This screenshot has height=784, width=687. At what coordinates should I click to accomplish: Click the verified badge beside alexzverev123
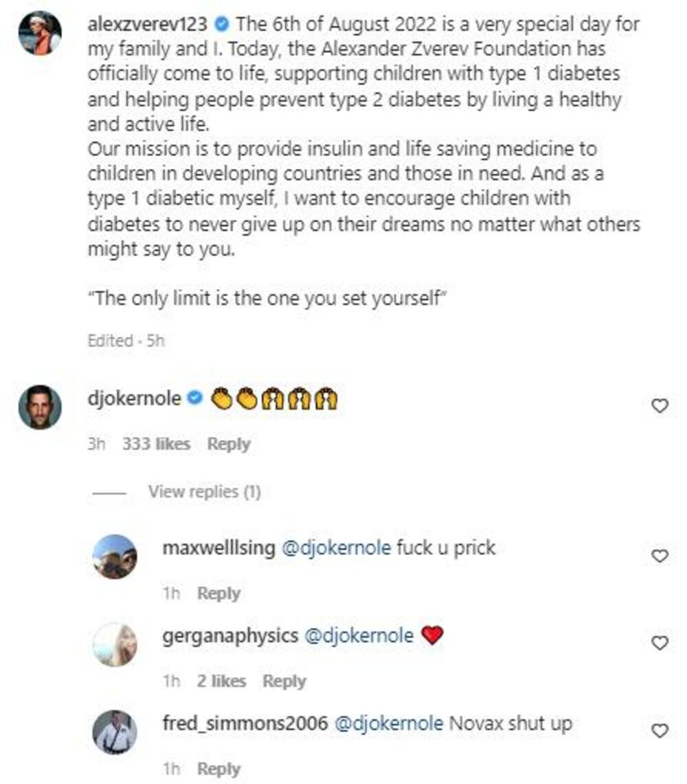(222, 25)
